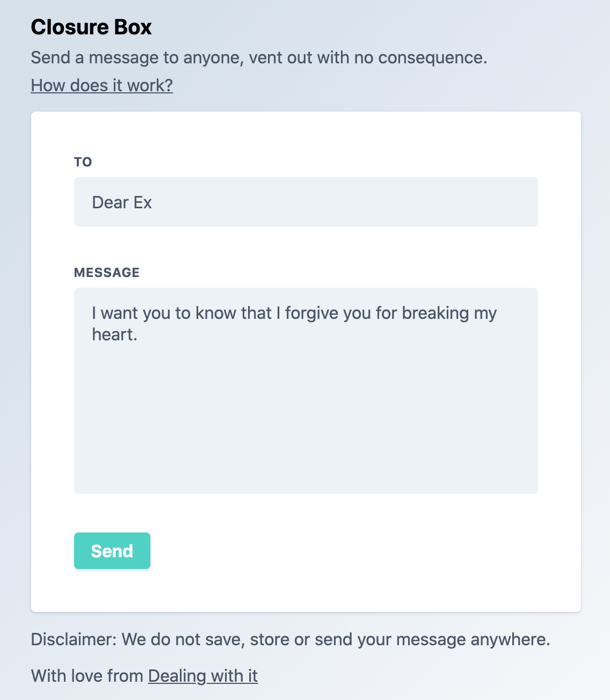Click the tagline about venting with no consequence
This screenshot has width=610, height=700.
click(259, 57)
